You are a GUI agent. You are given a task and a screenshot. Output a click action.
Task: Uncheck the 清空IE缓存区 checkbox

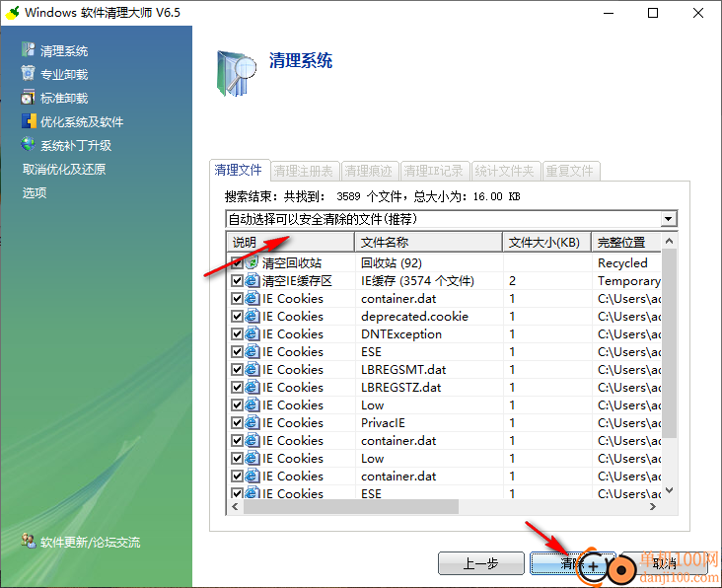point(237,280)
